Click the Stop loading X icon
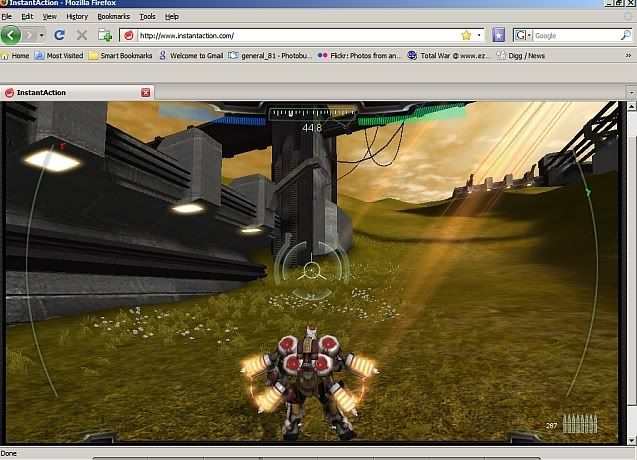Screen dimensions: 637x460 (x=81, y=35)
